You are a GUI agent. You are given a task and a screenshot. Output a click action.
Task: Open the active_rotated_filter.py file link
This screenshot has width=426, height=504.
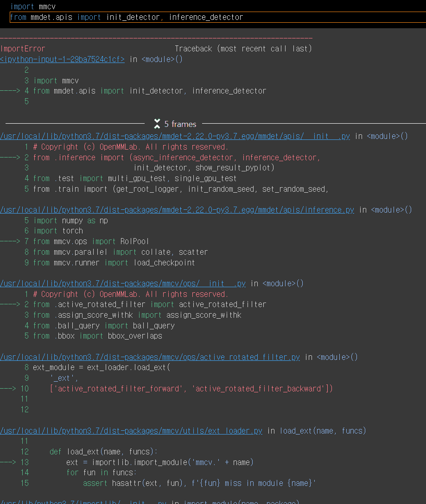point(150,357)
